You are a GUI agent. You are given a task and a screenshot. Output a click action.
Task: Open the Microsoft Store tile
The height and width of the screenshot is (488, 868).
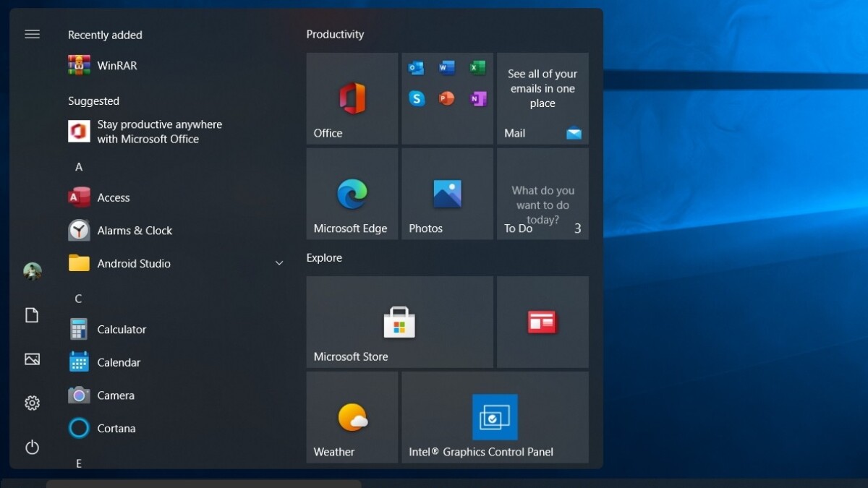tap(399, 322)
